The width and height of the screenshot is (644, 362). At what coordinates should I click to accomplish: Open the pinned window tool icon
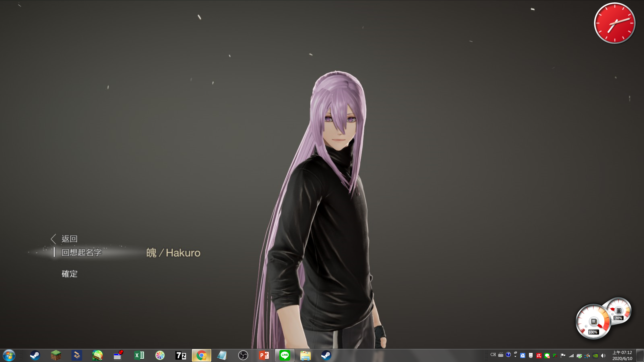point(118,355)
